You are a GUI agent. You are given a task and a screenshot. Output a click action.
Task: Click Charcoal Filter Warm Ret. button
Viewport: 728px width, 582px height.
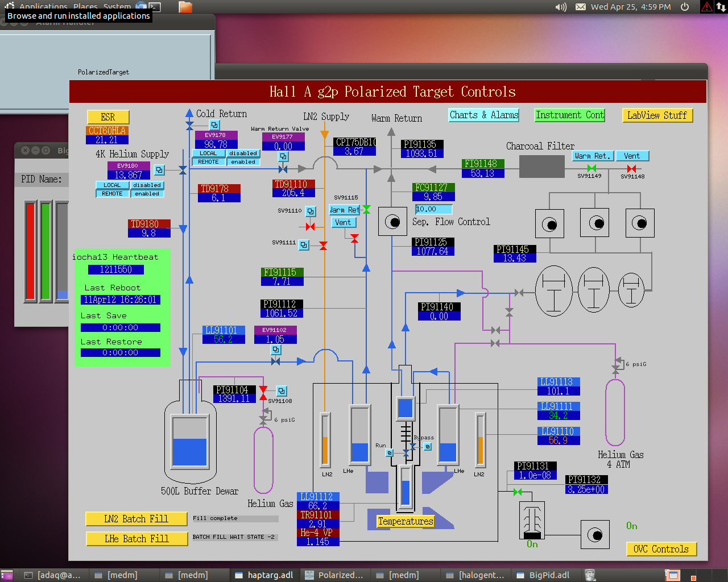[593, 156]
